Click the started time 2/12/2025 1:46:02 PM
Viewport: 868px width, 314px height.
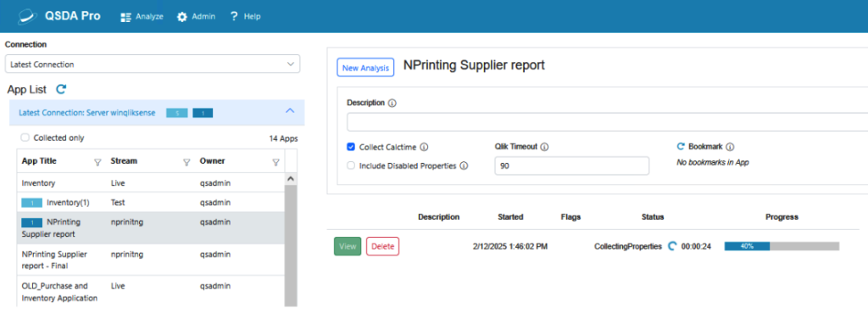(x=509, y=246)
